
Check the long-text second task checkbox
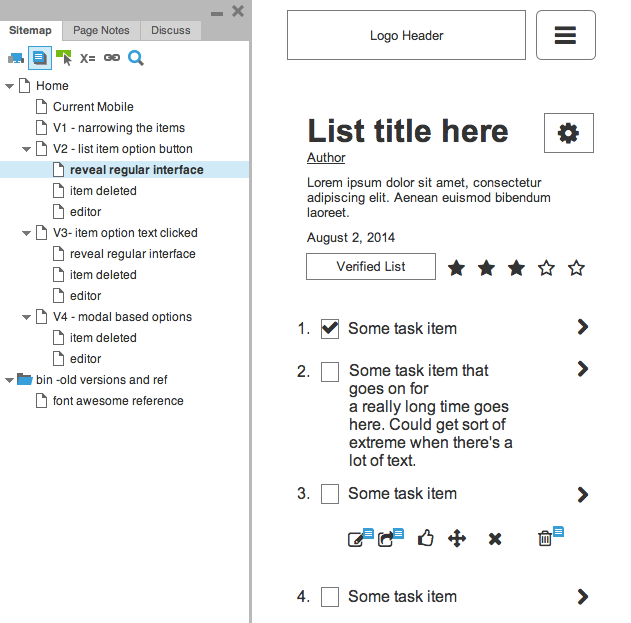pos(330,372)
